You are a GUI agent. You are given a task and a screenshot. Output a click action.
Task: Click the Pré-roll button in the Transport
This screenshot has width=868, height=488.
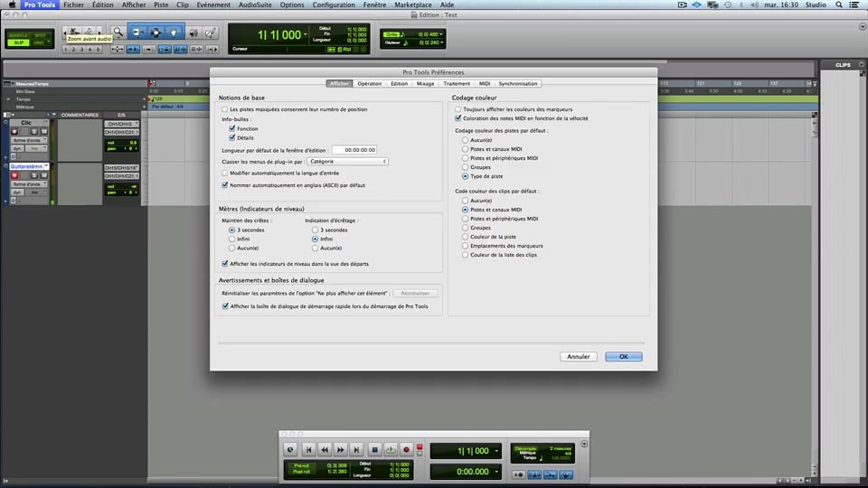click(302, 466)
